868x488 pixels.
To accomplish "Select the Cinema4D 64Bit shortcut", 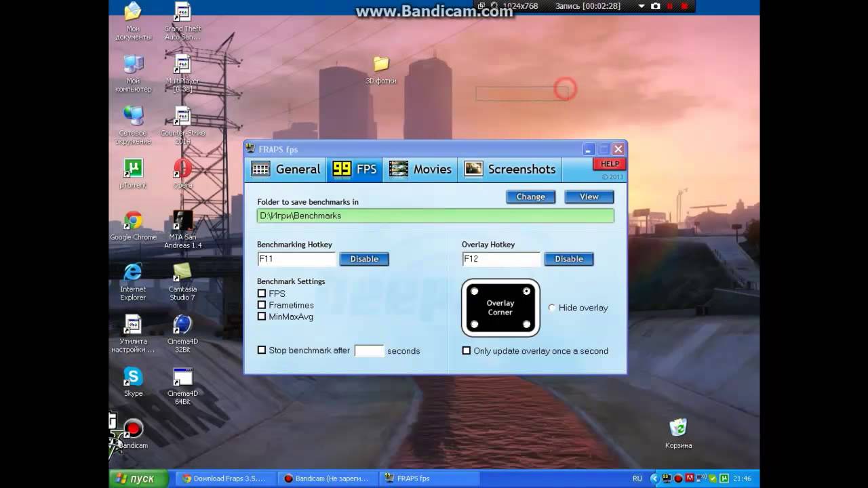I will tap(182, 386).
